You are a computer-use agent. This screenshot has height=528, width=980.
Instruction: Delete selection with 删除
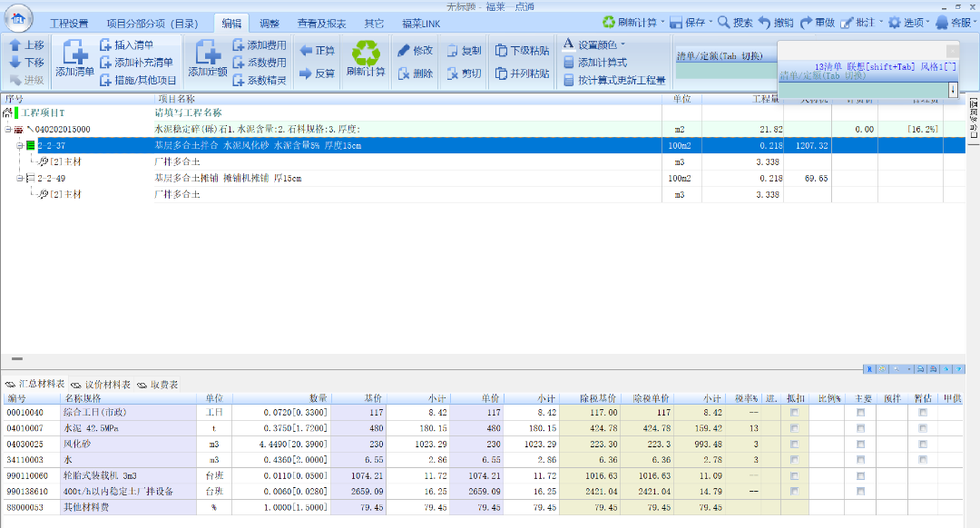coord(415,73)
